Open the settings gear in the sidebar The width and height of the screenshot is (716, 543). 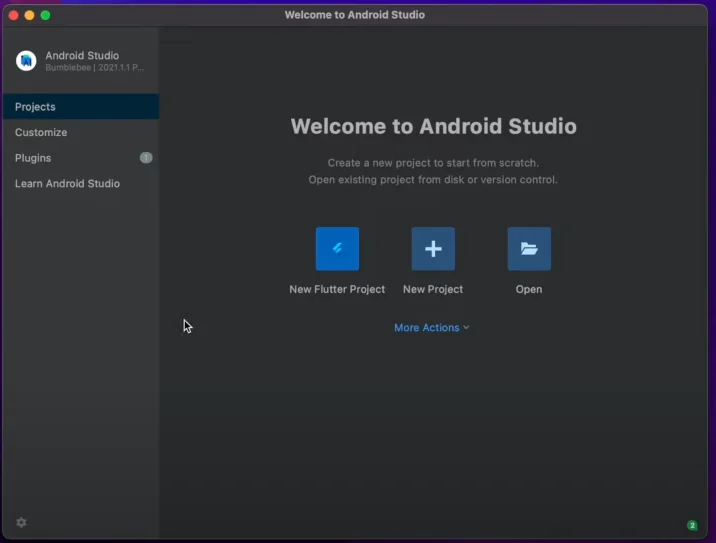21,523
